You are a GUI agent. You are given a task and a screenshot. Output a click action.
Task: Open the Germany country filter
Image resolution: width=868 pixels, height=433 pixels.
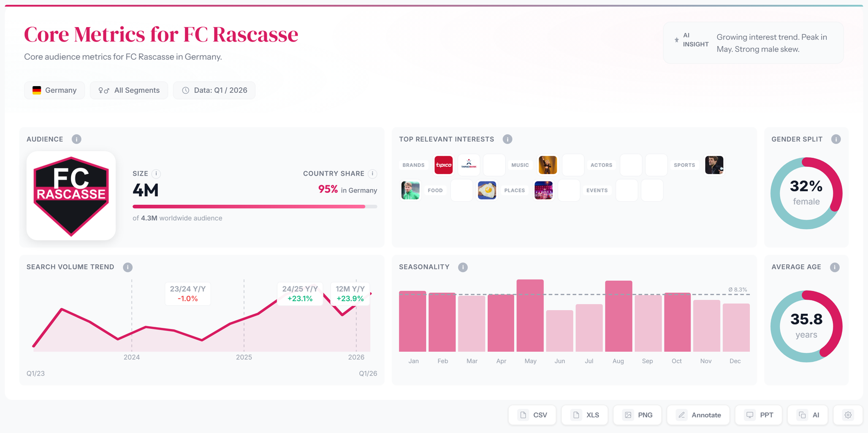[x=54, y=91]
